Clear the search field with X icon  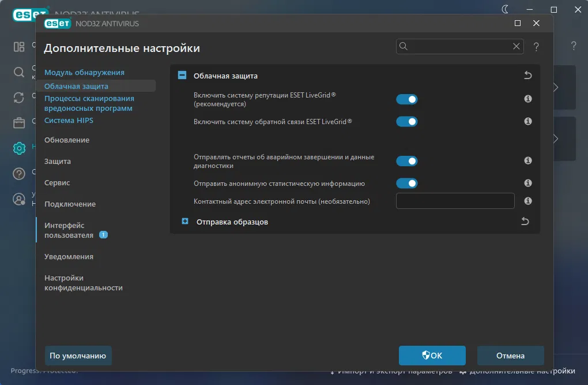click(x=517, y=46)
